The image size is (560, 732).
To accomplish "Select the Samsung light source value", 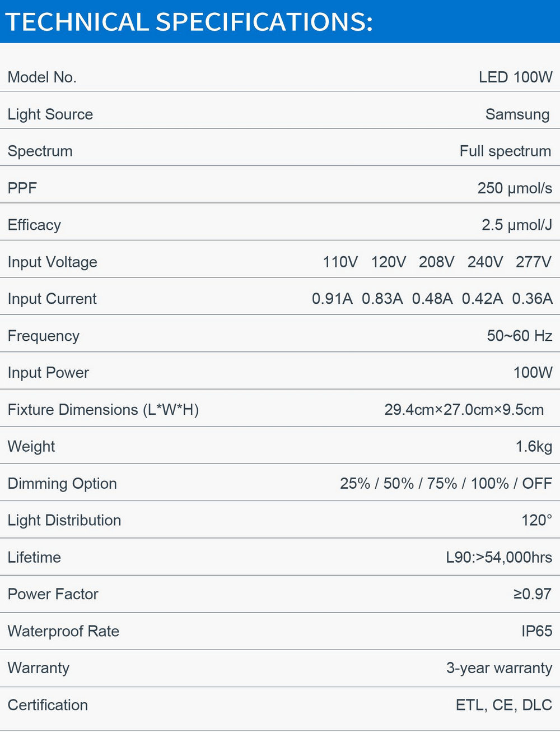I will coord(517,115).
